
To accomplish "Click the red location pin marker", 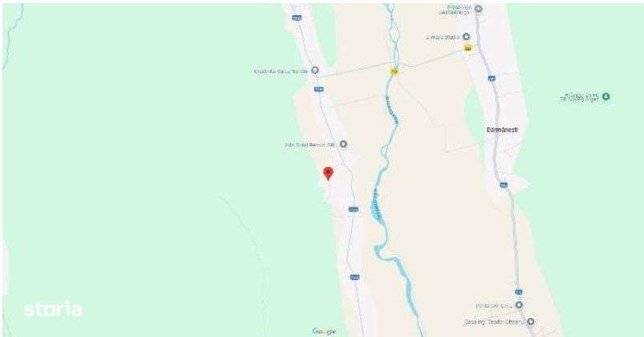I will coord(328,173).
